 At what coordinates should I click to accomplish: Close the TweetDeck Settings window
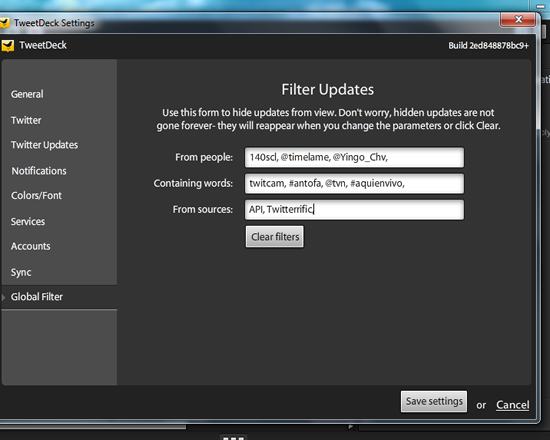click(x=518, y=19)
